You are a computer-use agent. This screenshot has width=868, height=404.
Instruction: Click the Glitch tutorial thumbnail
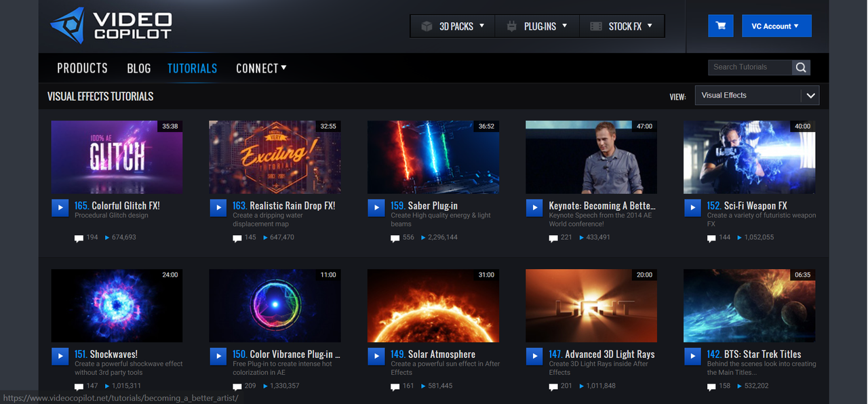point(117,157)
